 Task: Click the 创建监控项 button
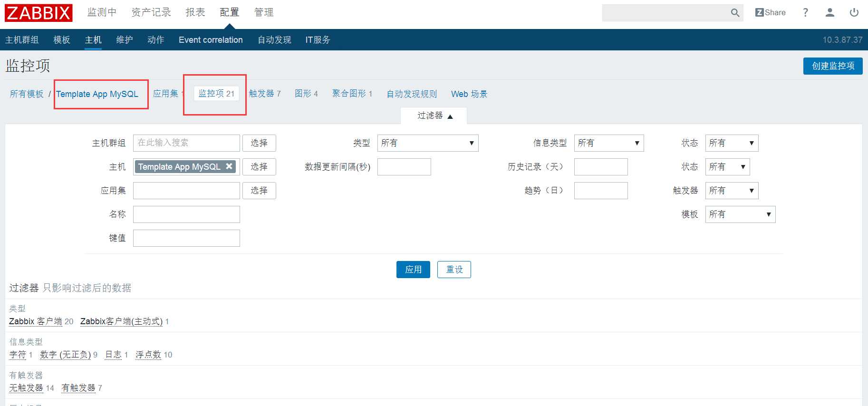[833, 66]
